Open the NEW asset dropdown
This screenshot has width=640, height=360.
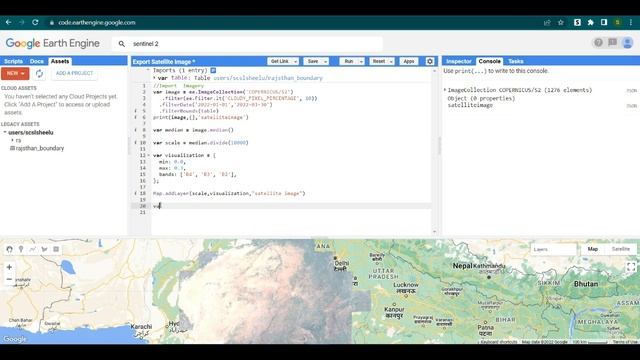[15, 73]
